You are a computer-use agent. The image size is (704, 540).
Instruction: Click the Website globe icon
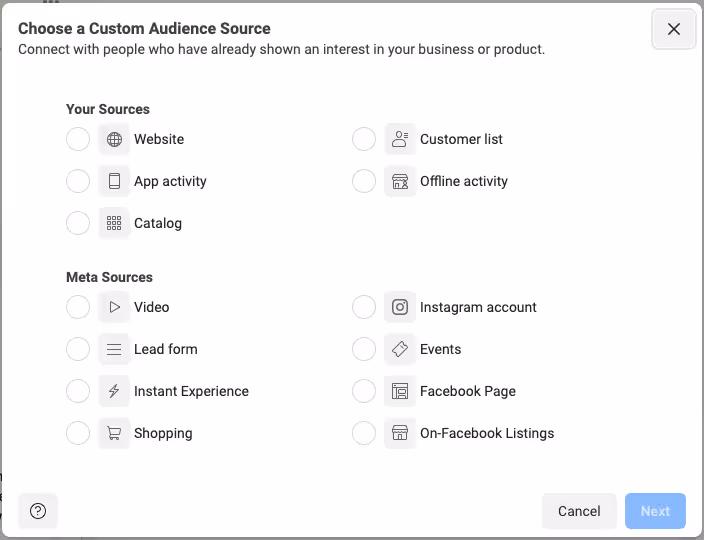pyautogui.click(x=114, y=139)
